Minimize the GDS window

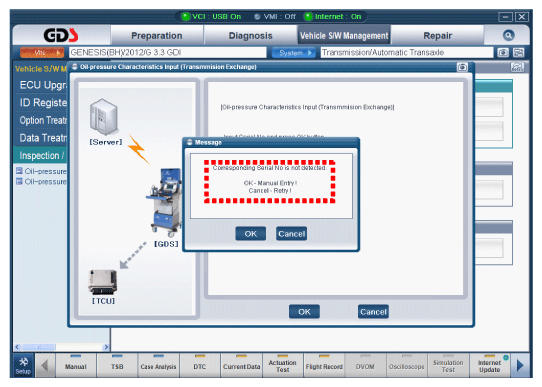(505, 17)
